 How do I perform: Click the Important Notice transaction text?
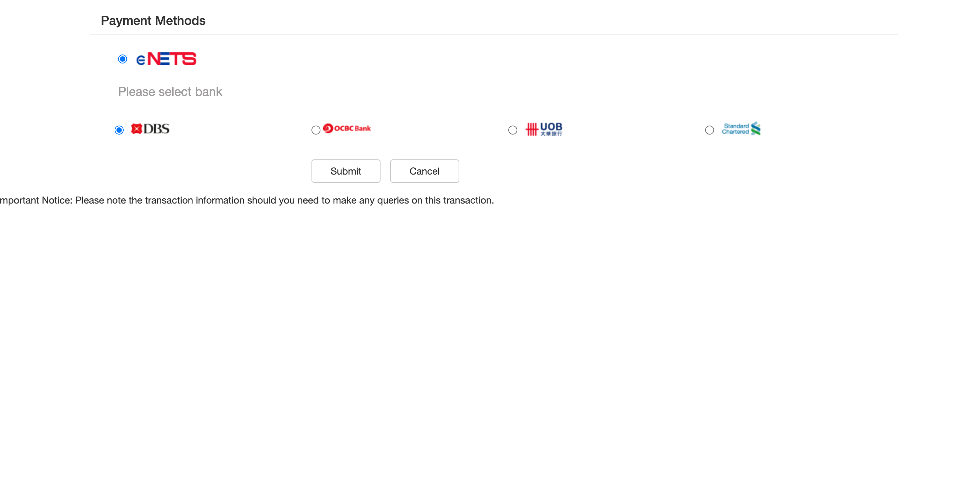tap(247, 200)
